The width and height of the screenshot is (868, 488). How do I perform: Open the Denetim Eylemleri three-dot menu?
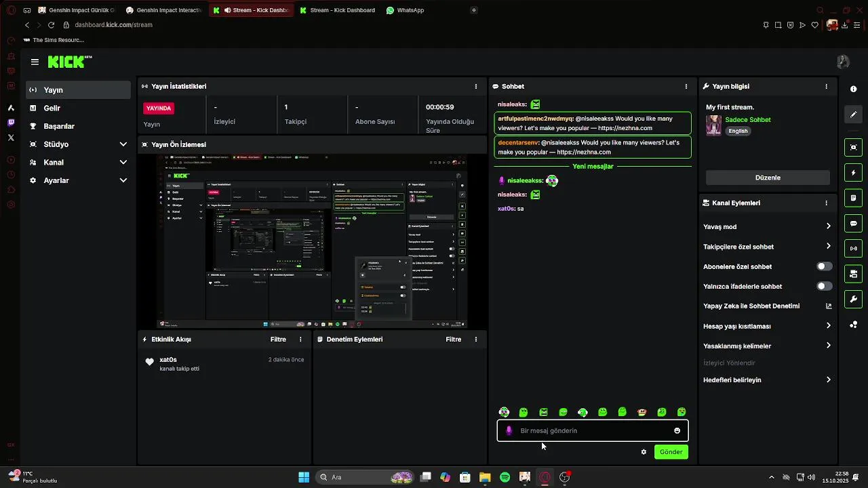pyautogui.click(x=476, y=340)
